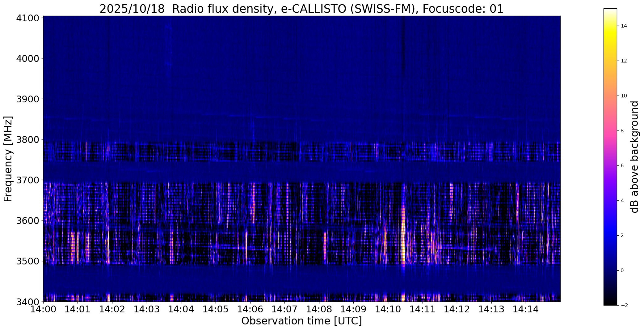Pick the colorbar tick value −2
Viewport: 644px width, 330px height.
click(624, 306)
